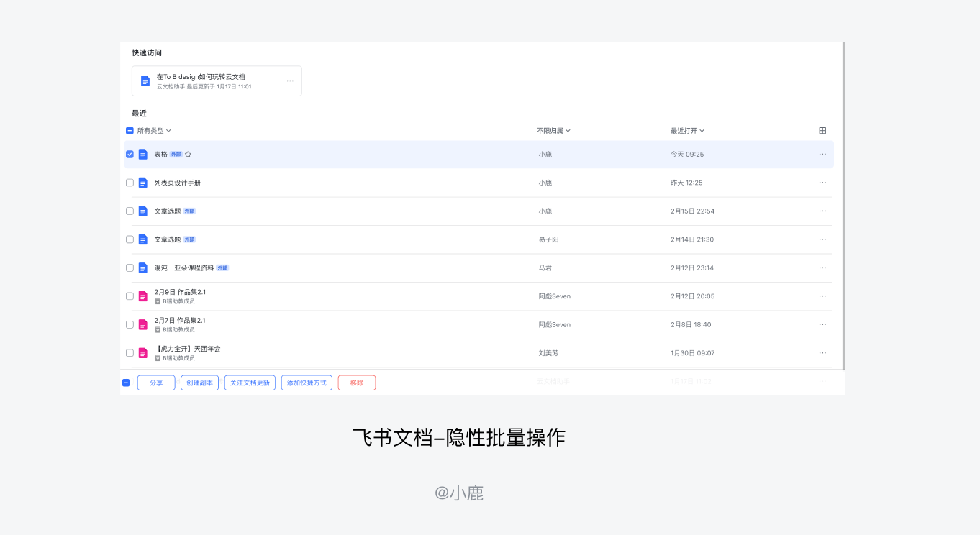Select checkbox for 文章选题 owned by 易子阳
This screenshot has width=980, height=535.
(x=130, y=239)
